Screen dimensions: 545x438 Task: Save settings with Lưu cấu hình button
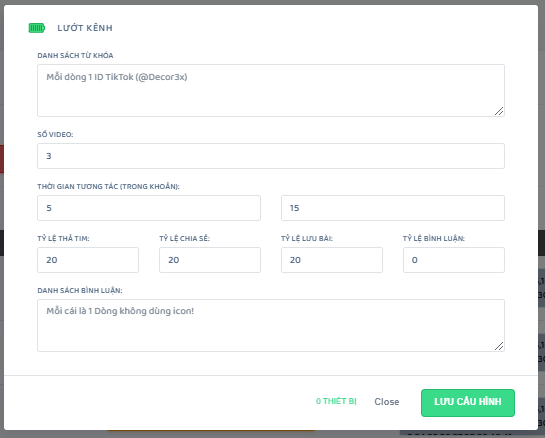click(x=468, y=403)
